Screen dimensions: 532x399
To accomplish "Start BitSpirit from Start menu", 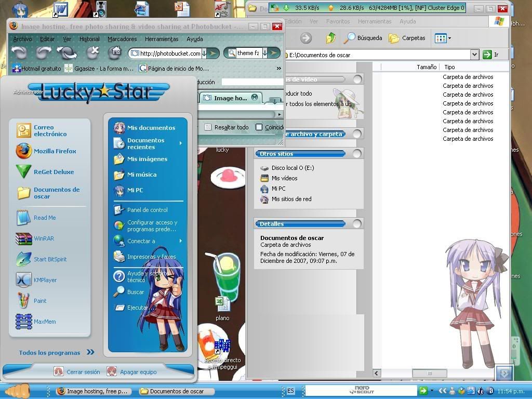I will click(42, 259).
